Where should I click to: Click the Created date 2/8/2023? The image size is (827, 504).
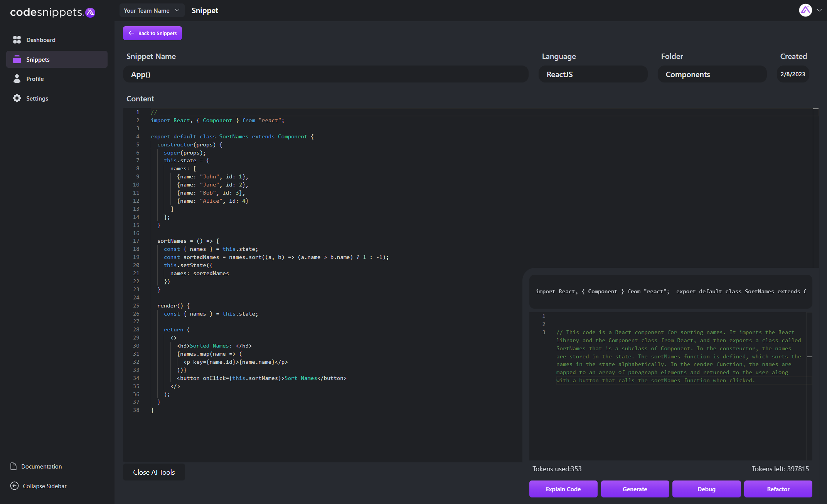(x=793, y=74)
